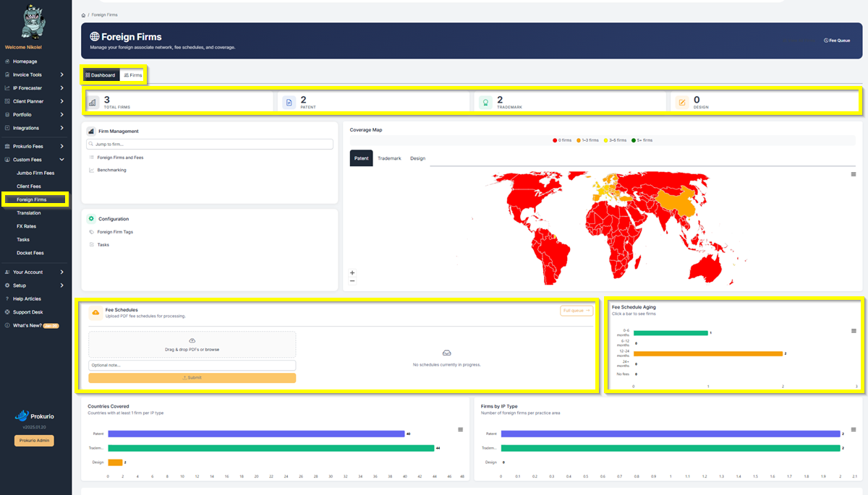Click the 'Jump to firm' search field

point(209,145)
